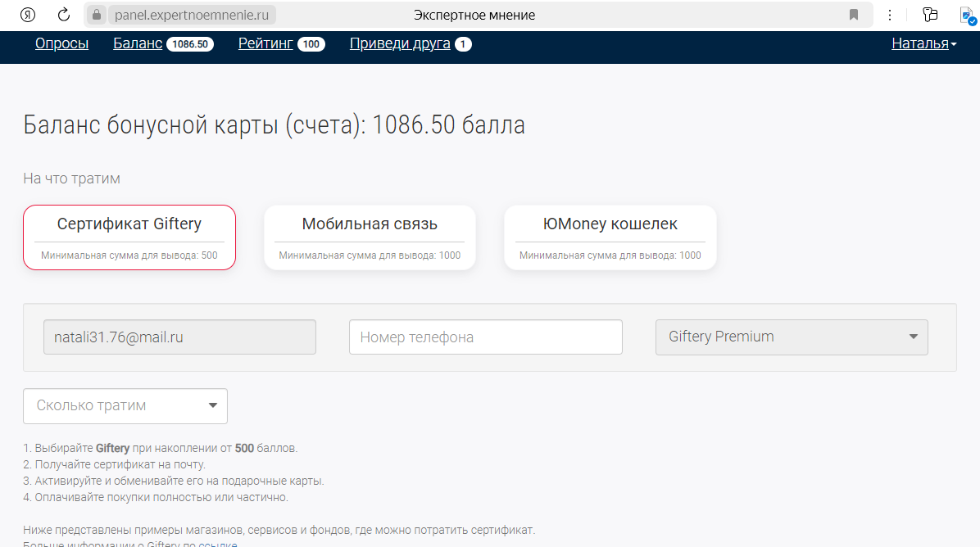Click the collections icon near the profile
The image size is (980, 547).
click(x=930, y=14)
